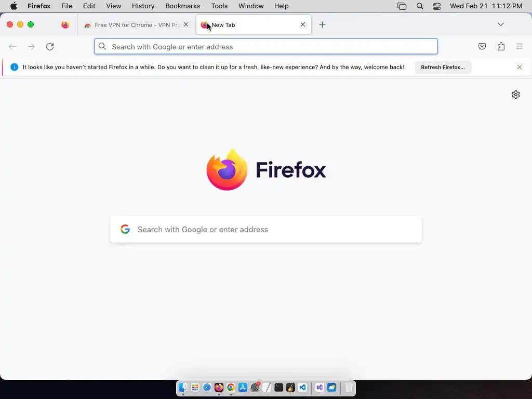The image size is (532, 399).
Task: Open the Bookmarks menu
Action: pos(182,6)
